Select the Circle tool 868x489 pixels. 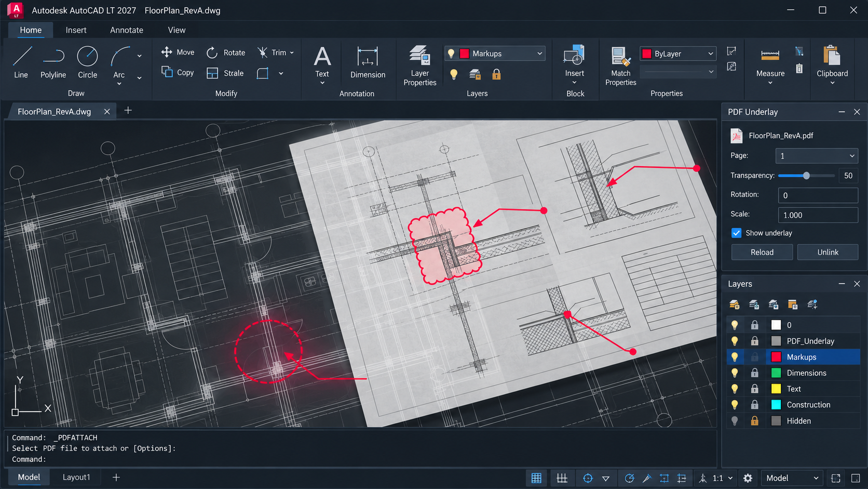(87, 62)
